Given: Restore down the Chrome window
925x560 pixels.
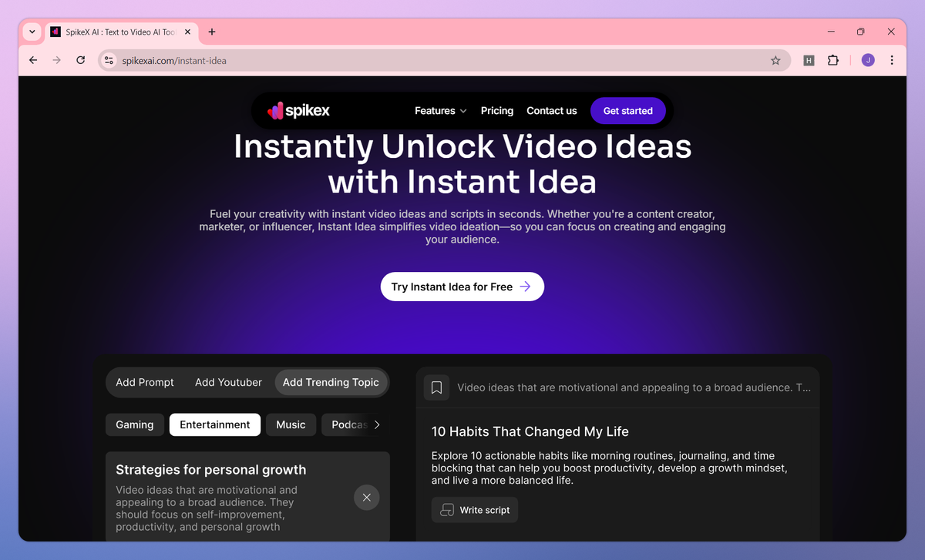Looking at the screenshot, I should pyautogui.click(x=861, y=32).
